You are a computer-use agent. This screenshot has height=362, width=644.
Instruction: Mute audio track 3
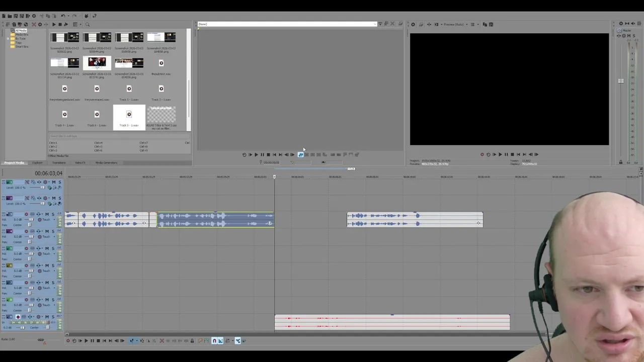click(47, 214)
